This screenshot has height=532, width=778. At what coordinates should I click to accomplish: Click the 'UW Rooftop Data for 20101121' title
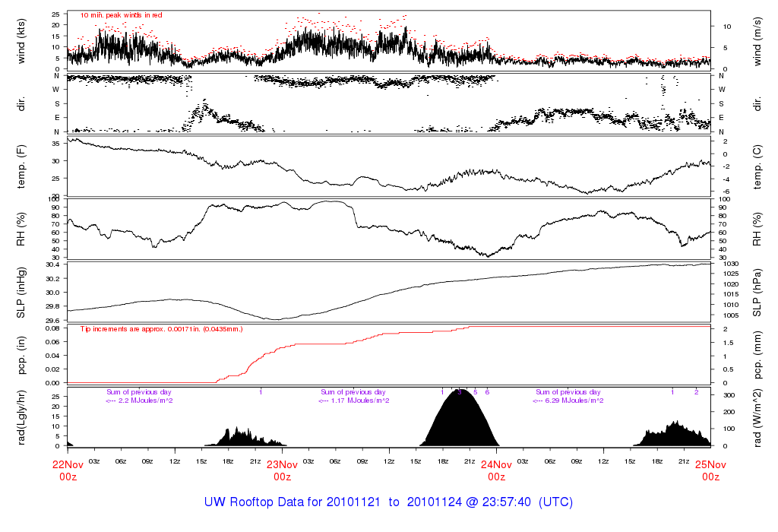[293, 502]
